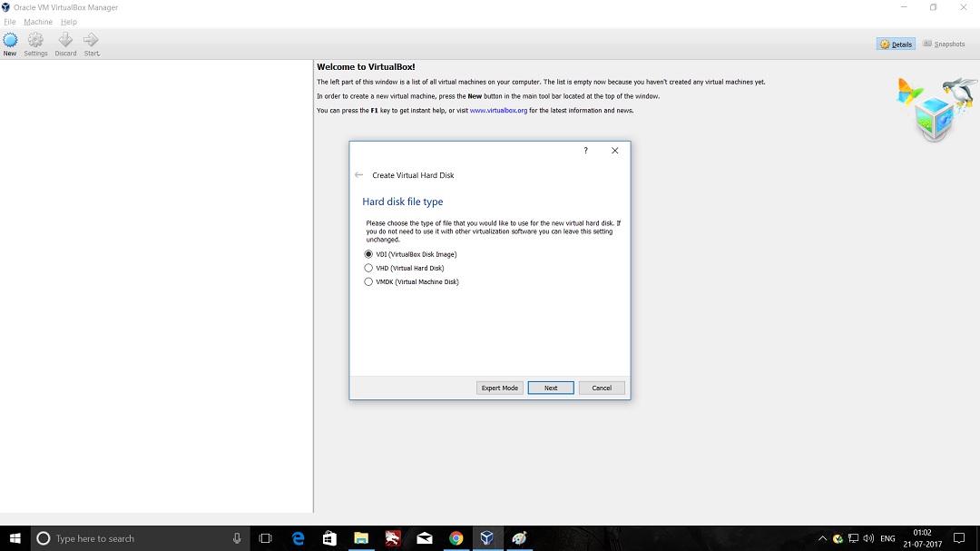Click the dialog's question mark help icon
Viewport: 980px width, 551px height.
click(x=585, y=151)
